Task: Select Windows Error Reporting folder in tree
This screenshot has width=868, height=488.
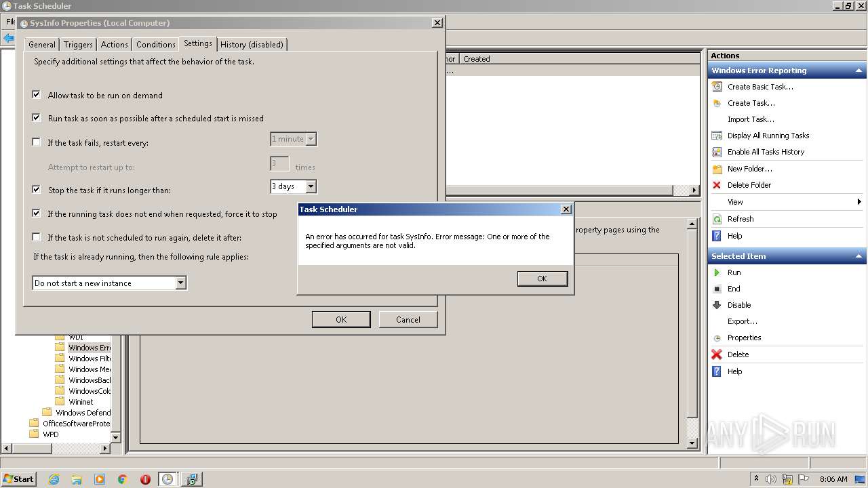Action: coord(89,348)
